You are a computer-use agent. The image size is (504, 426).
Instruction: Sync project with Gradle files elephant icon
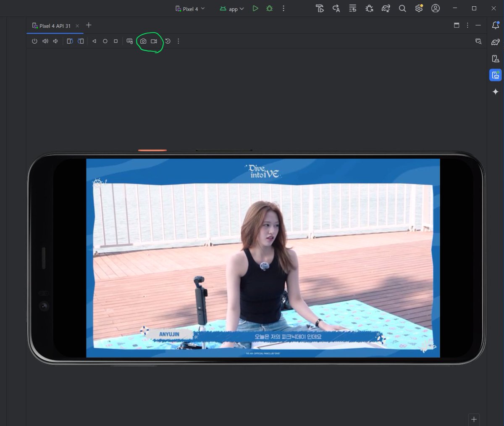[x=386, y=8]
